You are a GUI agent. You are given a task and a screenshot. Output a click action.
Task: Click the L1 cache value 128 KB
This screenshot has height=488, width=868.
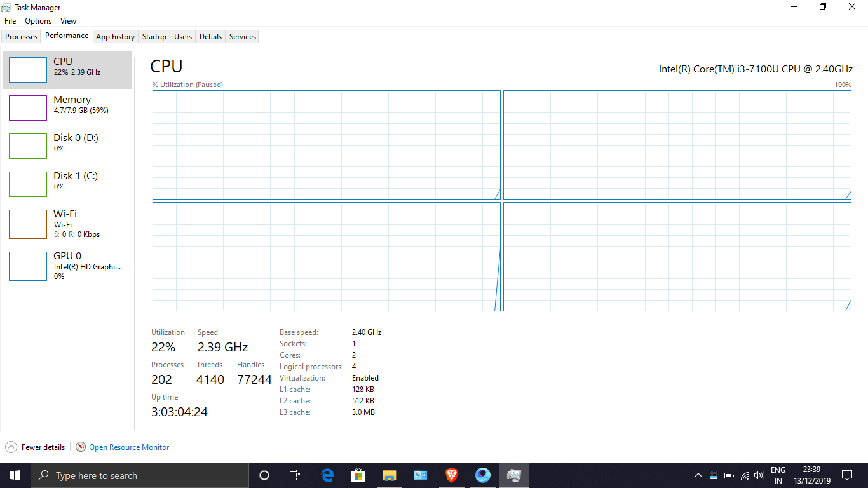pos(363,390)
